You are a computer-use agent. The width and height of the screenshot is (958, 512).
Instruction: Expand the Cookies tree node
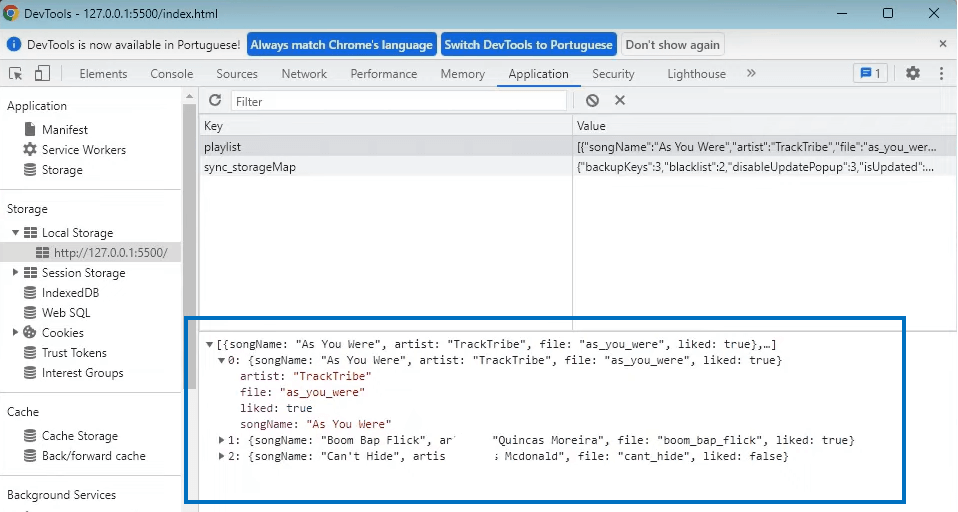point(16,333)
